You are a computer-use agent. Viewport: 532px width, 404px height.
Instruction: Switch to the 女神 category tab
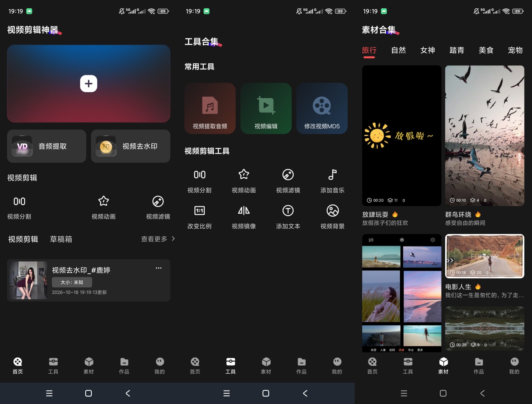pyautogui.click(x=428, y=50)
